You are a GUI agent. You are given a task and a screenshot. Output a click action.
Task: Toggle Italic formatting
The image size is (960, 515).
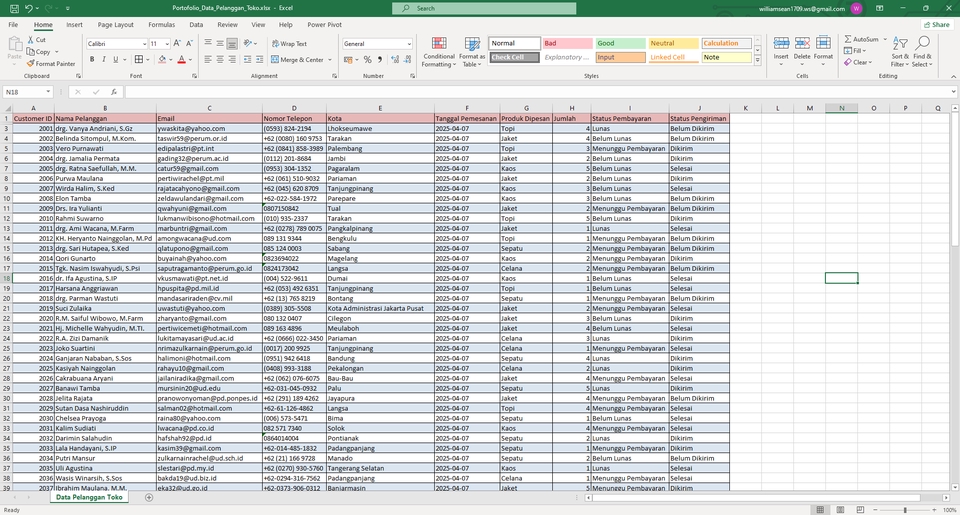pyautogui.click(x=103, y=59)
